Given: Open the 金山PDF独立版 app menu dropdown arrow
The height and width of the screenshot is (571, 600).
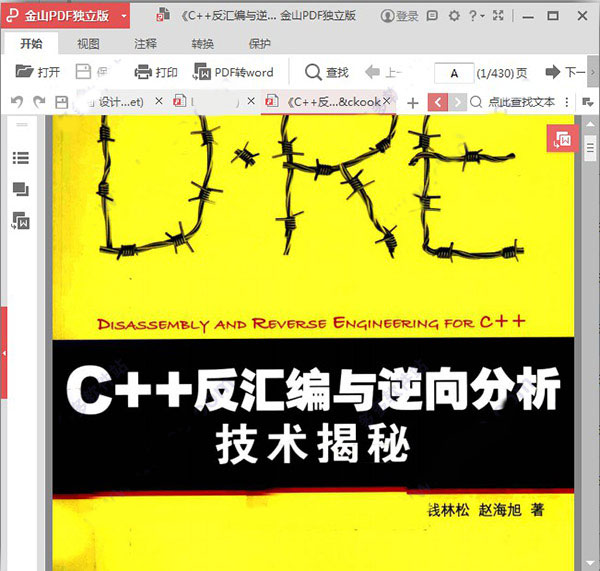Looking at the screenshot, I should 123,16.
